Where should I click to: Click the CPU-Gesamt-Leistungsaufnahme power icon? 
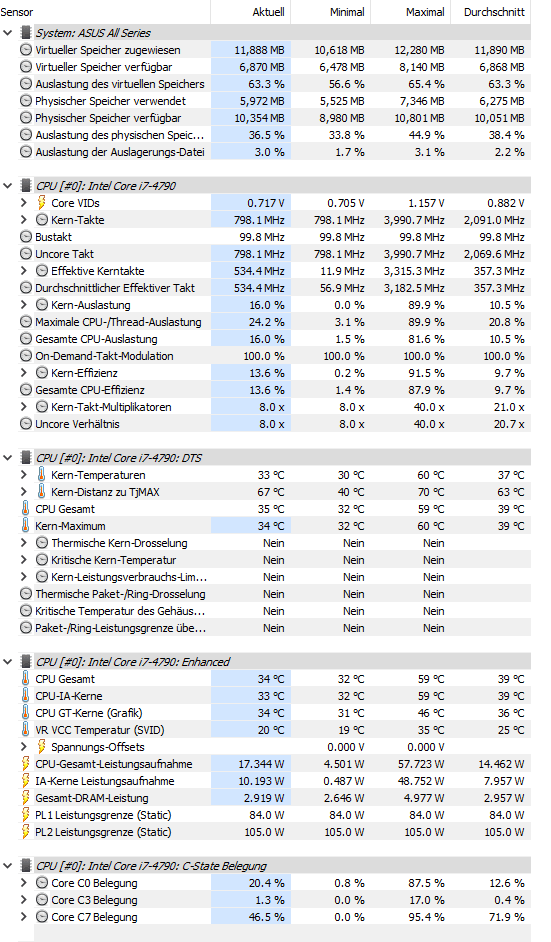26,764
